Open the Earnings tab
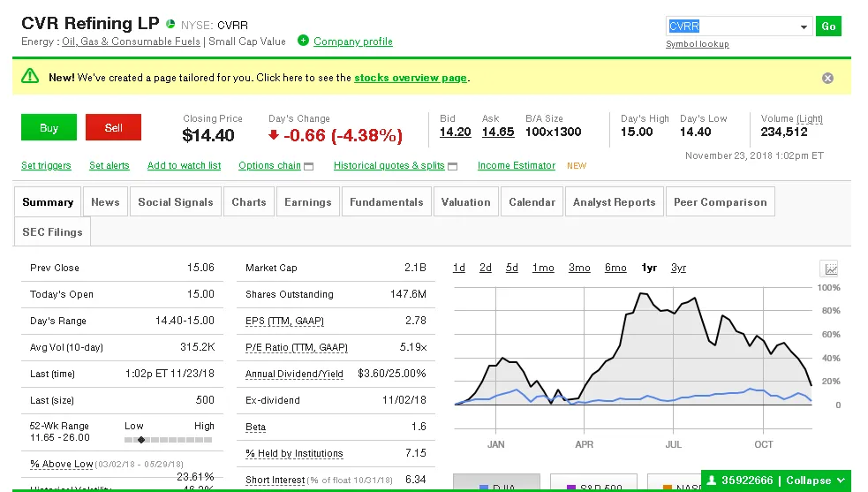868x492 pixels. [x=308, y=202]
